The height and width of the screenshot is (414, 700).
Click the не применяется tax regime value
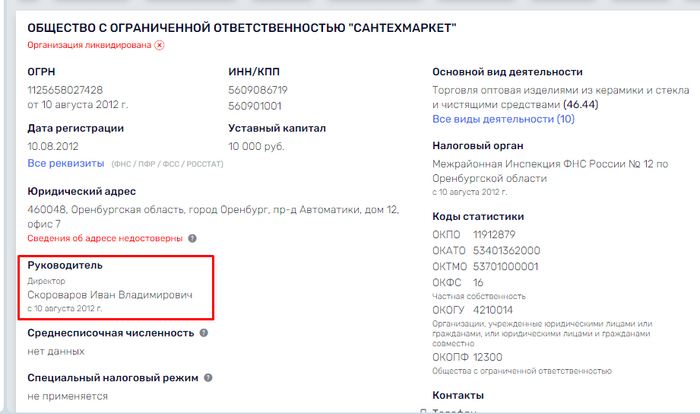67,396
